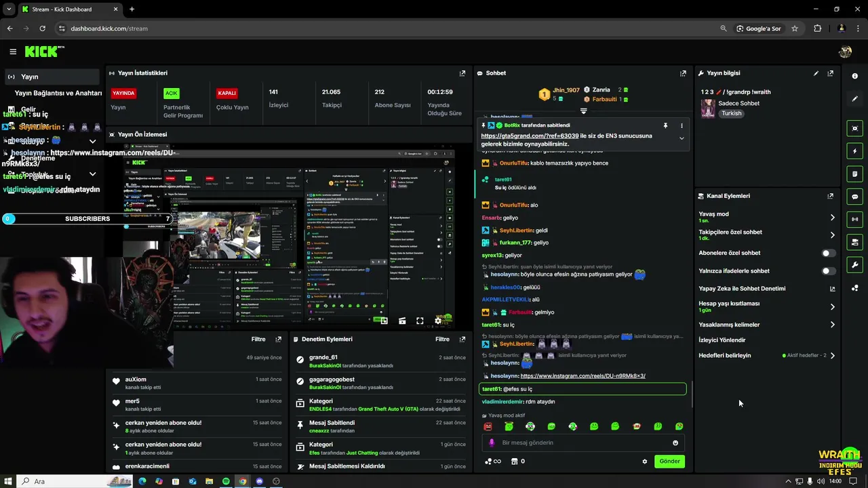Click the red angry emote above the message box

click(x=488, y=426)
